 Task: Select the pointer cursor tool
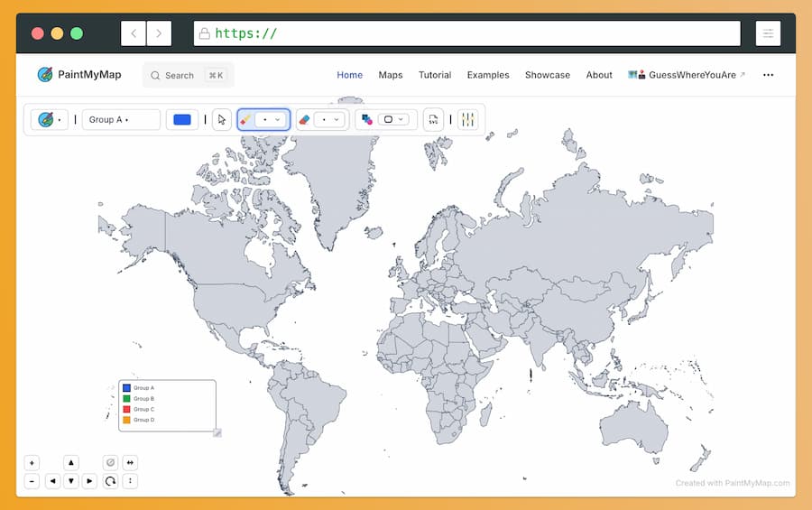[x=222, y=120]
